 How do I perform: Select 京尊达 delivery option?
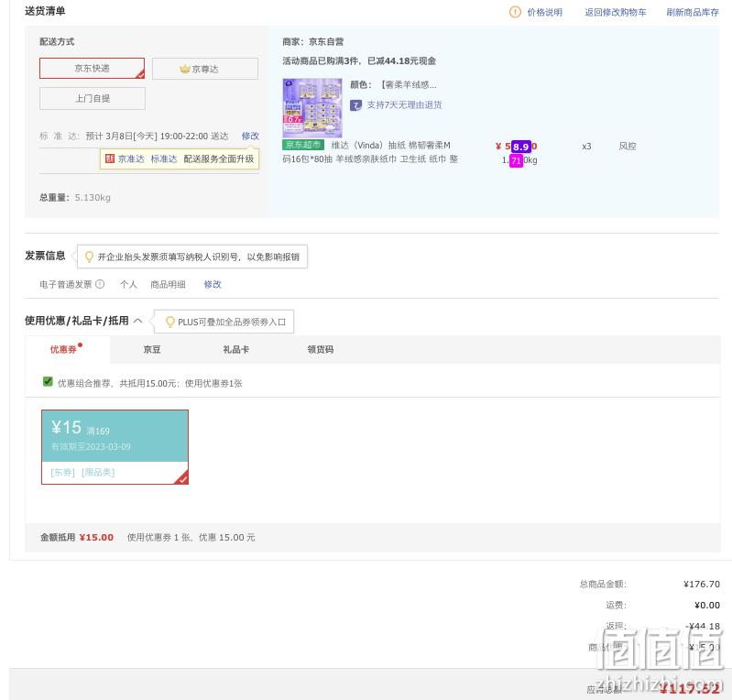tap(205, 69)
